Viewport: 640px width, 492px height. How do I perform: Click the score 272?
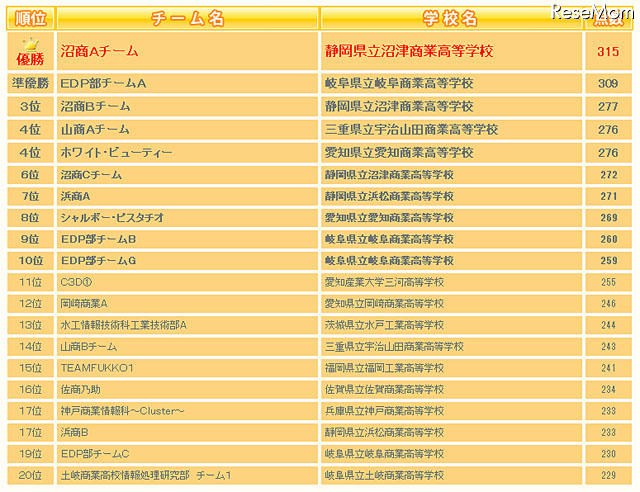click(x=609, y=175)
